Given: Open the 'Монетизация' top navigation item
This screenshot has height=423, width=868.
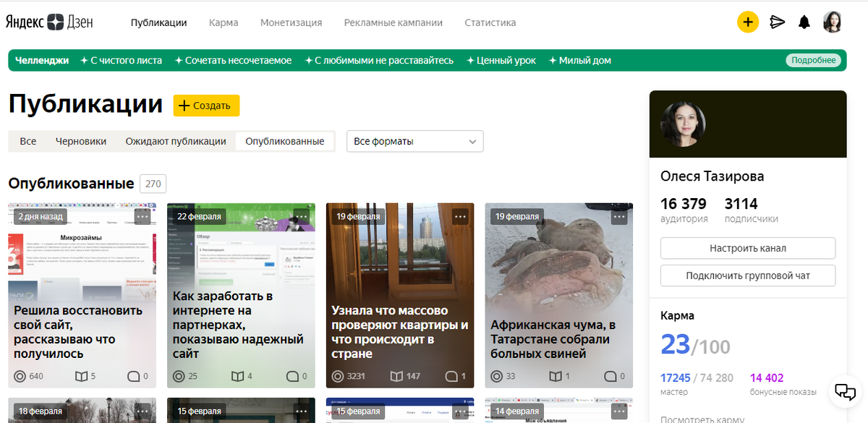Looking at the screenshot, I should click(291, 22).
